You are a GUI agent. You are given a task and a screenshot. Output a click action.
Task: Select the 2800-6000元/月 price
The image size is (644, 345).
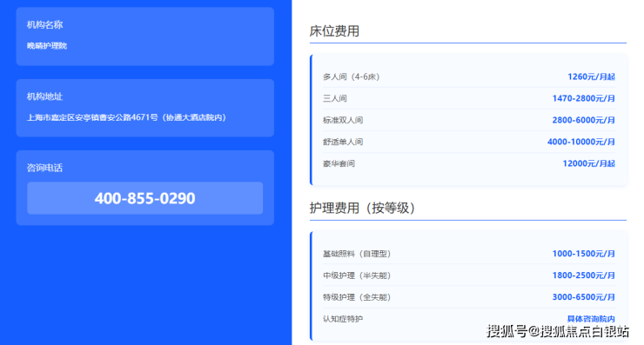pos(584,120)
